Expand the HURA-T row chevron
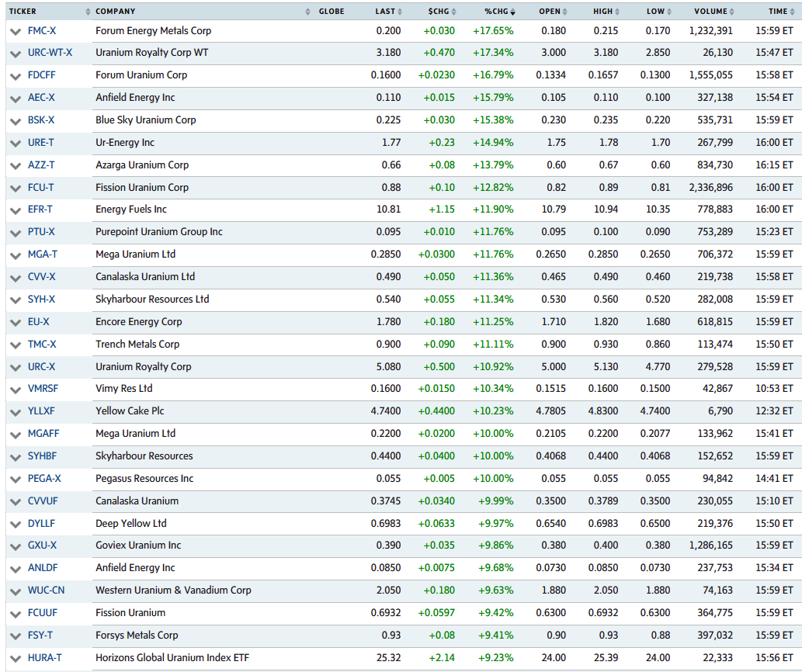 tap(15, 659)
